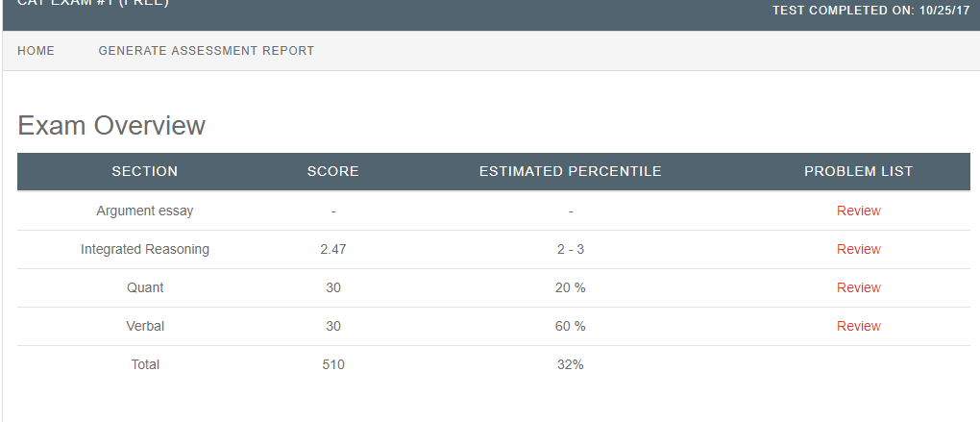Select the Argument essay row label
Screen dimensions: 980x422
pyautogui.click(x=145, y=211)
